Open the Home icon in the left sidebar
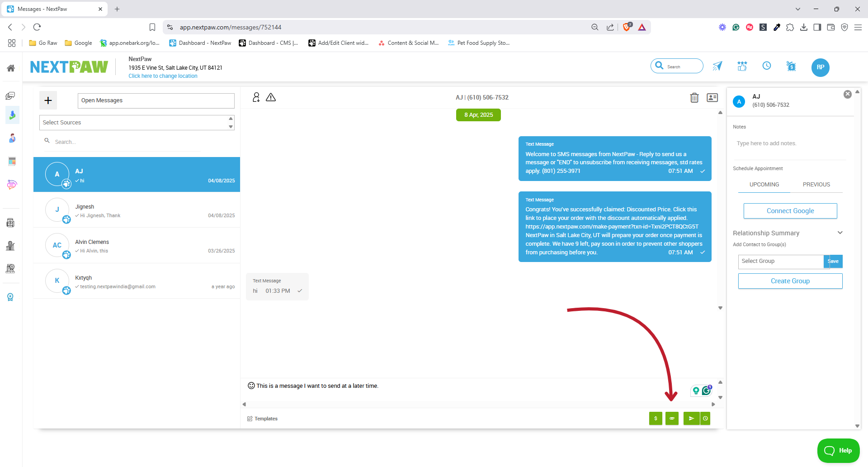 (11, 68)
